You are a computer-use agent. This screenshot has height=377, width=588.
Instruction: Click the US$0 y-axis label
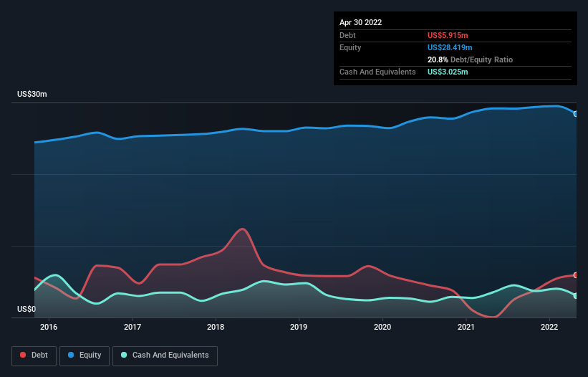[x=26, y=309]
